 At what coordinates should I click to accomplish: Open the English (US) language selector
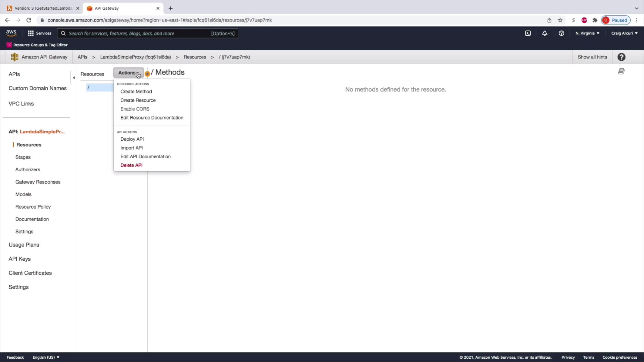[x=46, y=357]
